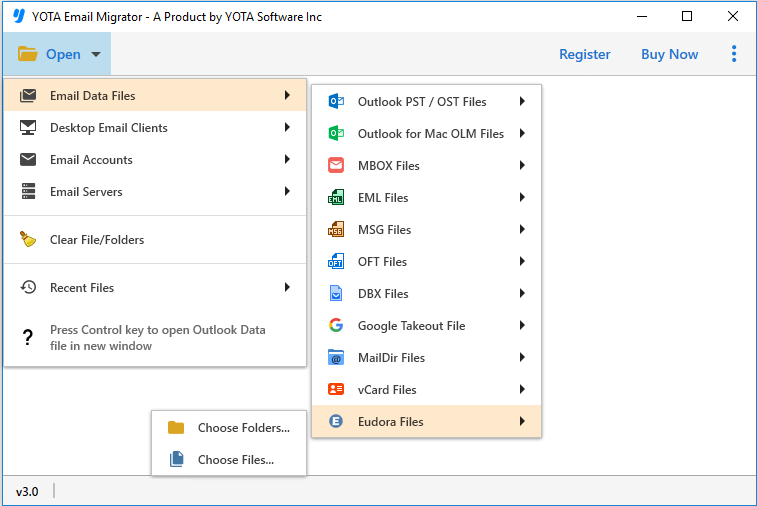
Task: Click the red MBOX Files icon
Action: (x=336, y=165)
